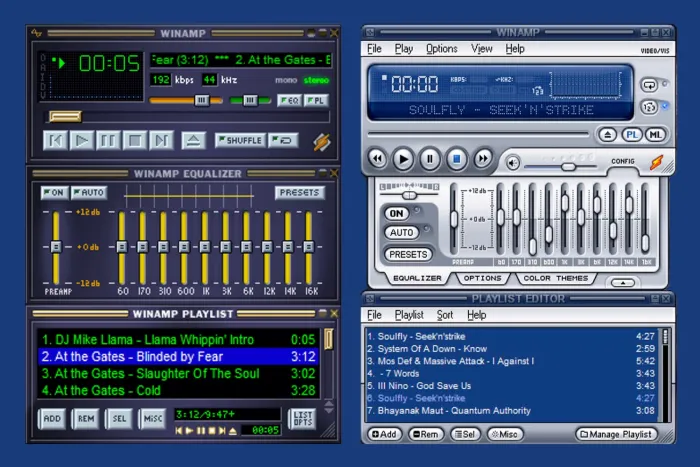Open LIST OPTS in classic Winamp Playlist
Screen dimensions: 700x467
[x=302, y=419]
